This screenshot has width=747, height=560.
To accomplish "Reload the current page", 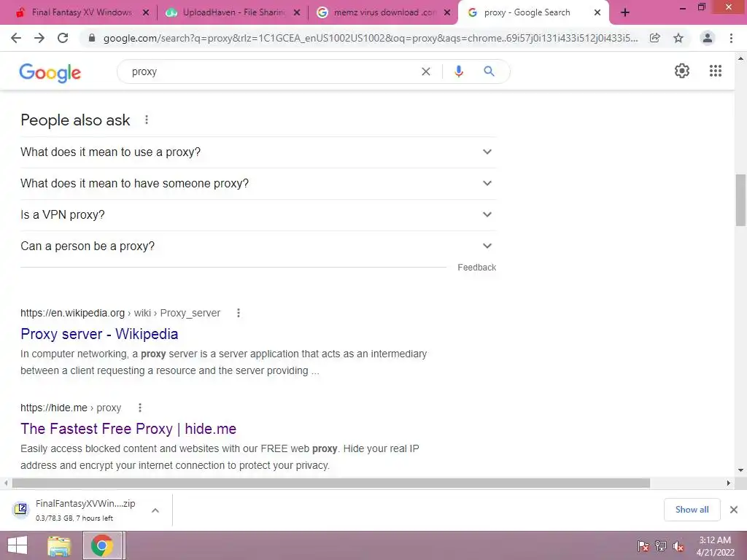I will tap(63, 38).
